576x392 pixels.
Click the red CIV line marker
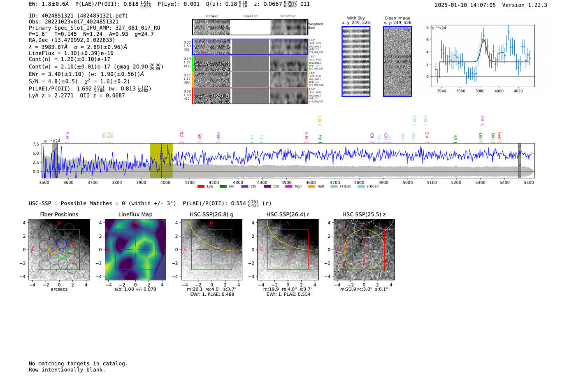pyautogui.click(x=427, y=137)
